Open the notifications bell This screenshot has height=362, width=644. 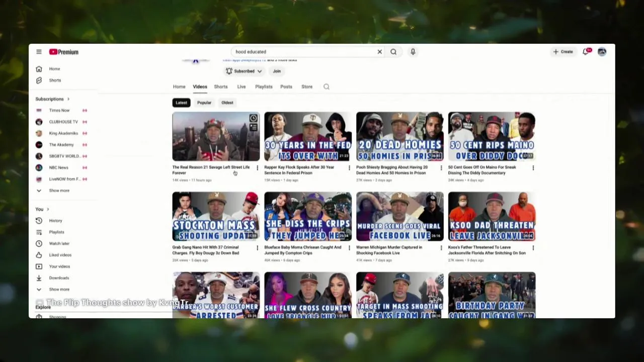coord(586,52)
